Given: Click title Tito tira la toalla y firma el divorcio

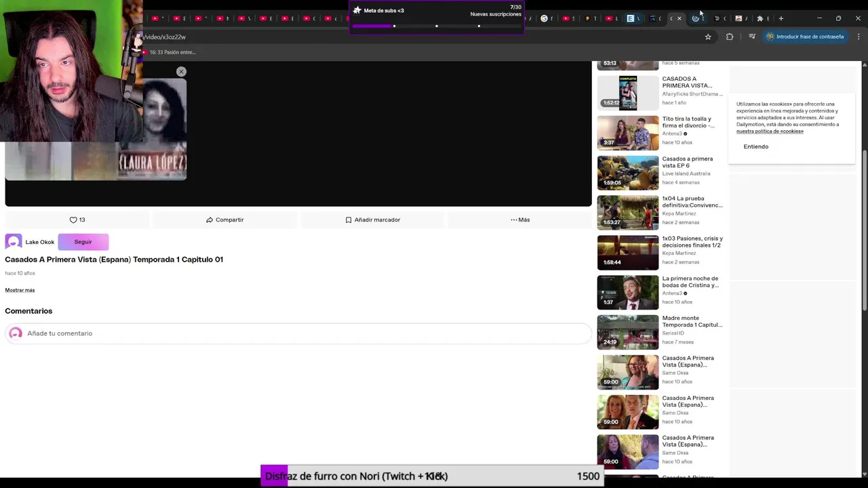Looking at the screenshot, I should [688, 122].
